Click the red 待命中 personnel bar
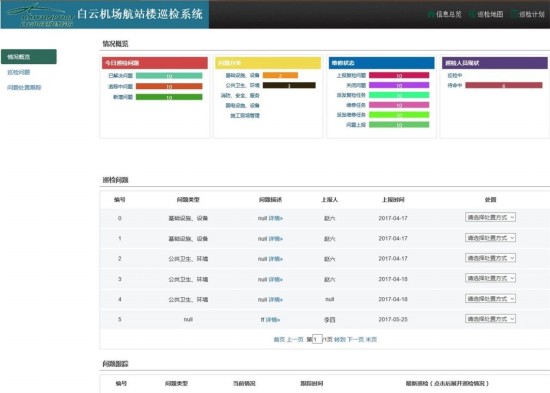550x393 pixels. coord(504,85)
